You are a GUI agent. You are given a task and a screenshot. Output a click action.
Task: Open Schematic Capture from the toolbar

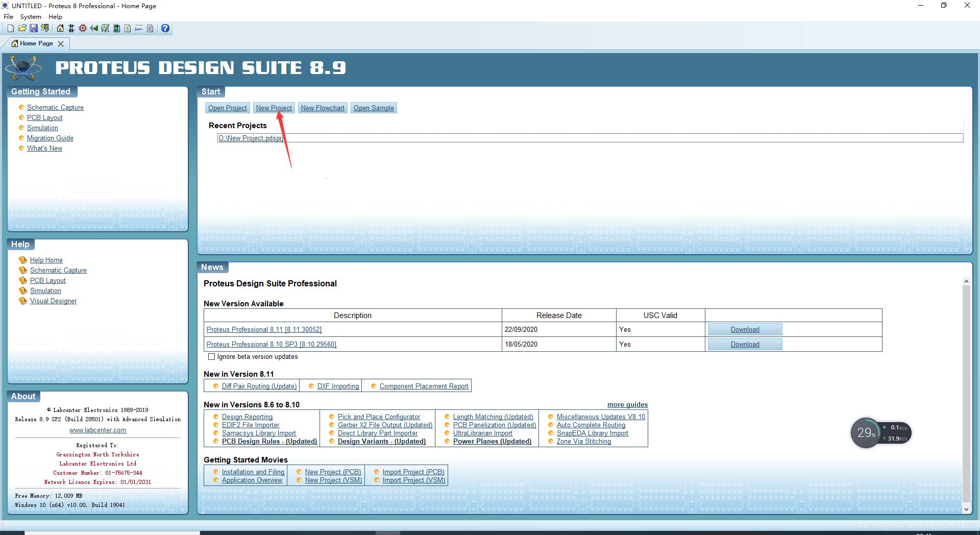pyautogui.click(x=71, y=29)
